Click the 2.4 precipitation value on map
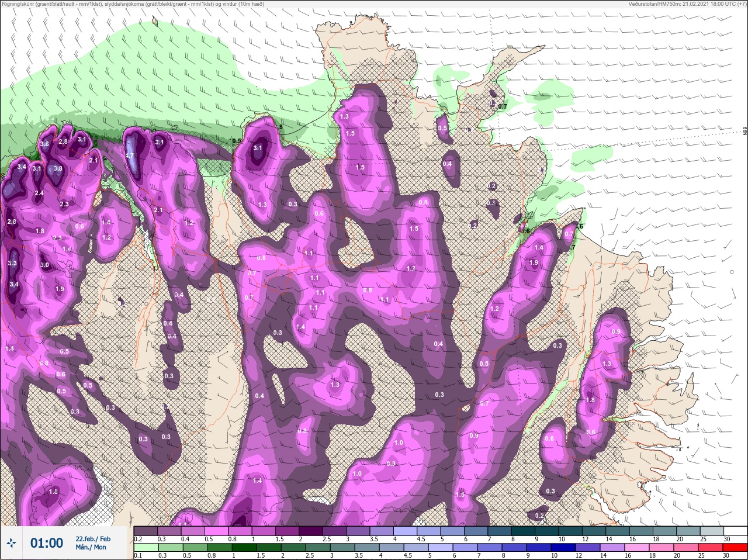This screenshot has height=560, width=748. (x=39, y=193)
